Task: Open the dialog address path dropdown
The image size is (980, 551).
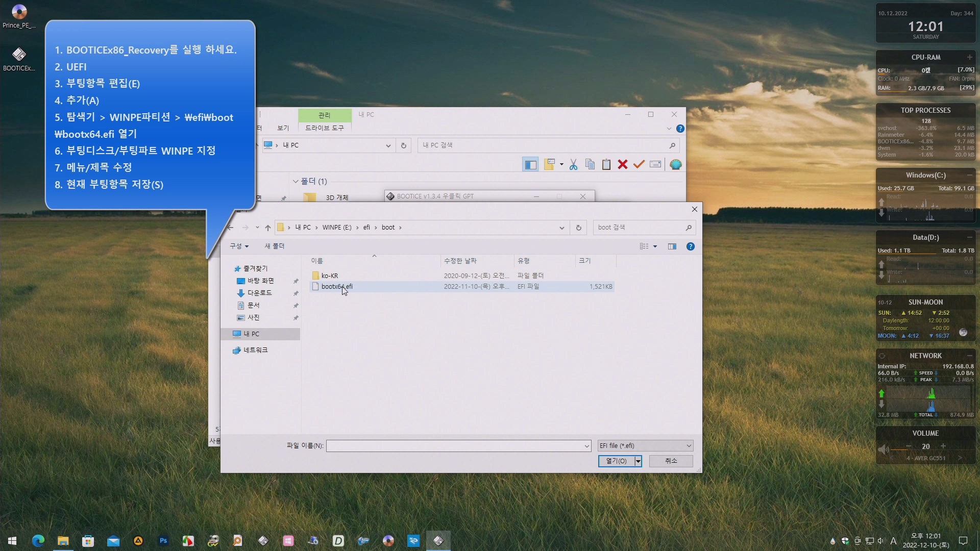Action: tap(561, 228)
